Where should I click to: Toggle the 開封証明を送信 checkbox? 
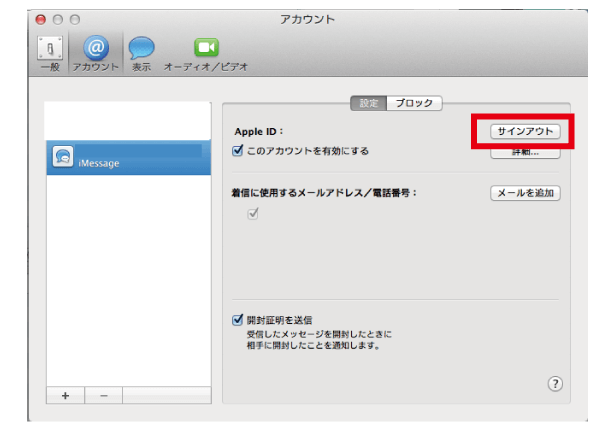pyautogui.click(x=238, y=320)
